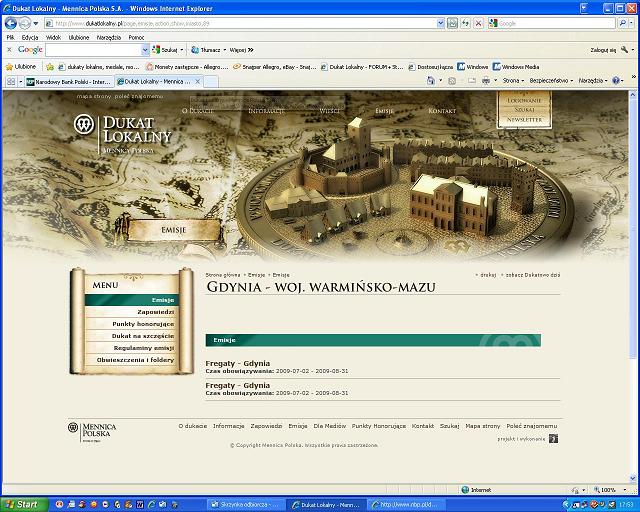Viewport: 640px width, 512px height.
Task: Click the Windows Start button
Action: click(x=24, y=505)
